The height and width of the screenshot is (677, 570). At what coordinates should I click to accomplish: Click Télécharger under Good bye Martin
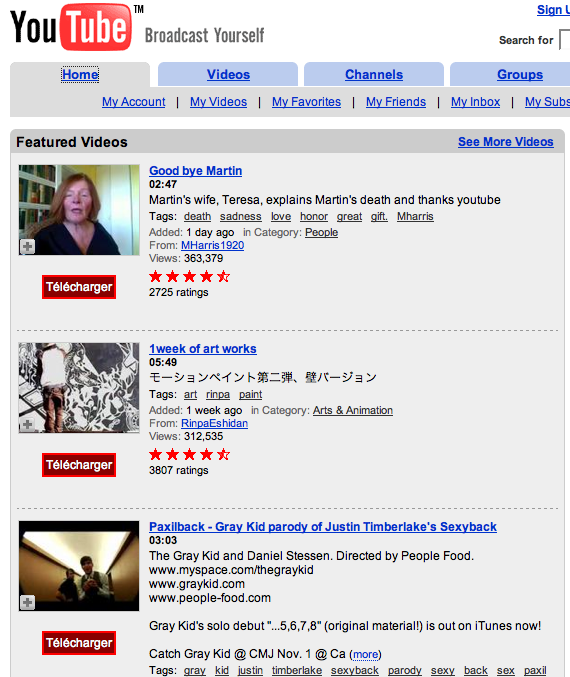pos(79,287)
